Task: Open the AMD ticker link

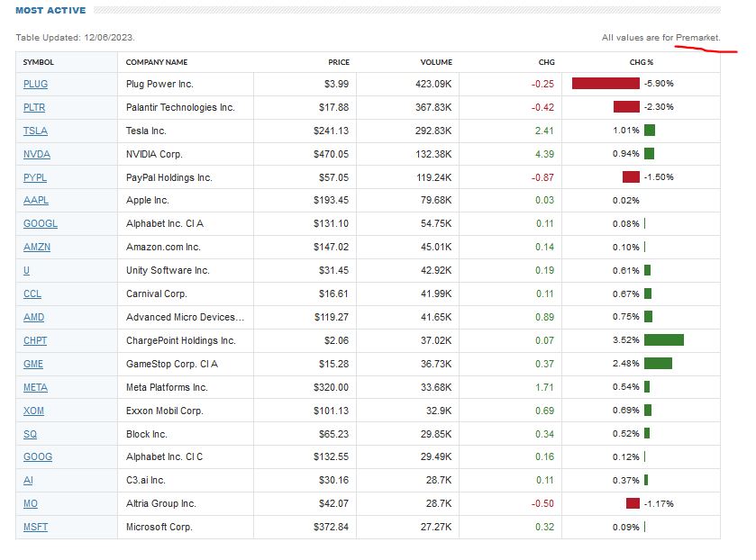Action: pyautogui.click(x=33, y=318)
